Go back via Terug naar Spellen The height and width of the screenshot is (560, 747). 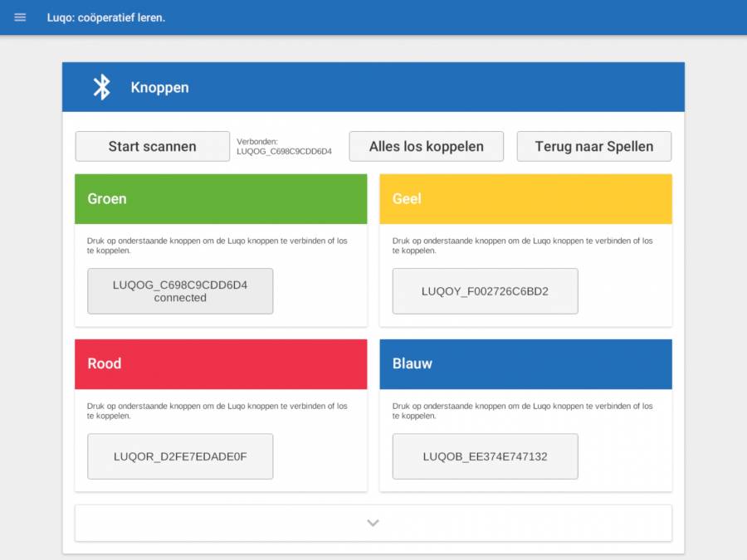tap(593, 146)
